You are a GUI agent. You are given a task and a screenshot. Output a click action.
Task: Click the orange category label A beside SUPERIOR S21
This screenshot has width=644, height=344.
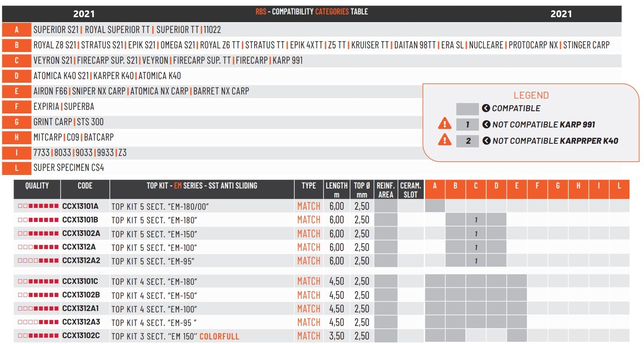pyautogui.click(x=17, y=30)
